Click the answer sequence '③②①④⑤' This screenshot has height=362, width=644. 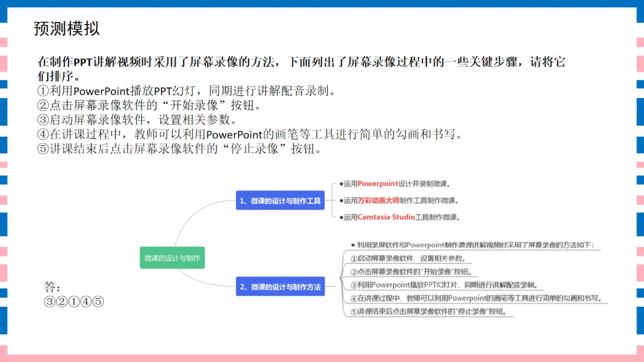click(74, 302)
